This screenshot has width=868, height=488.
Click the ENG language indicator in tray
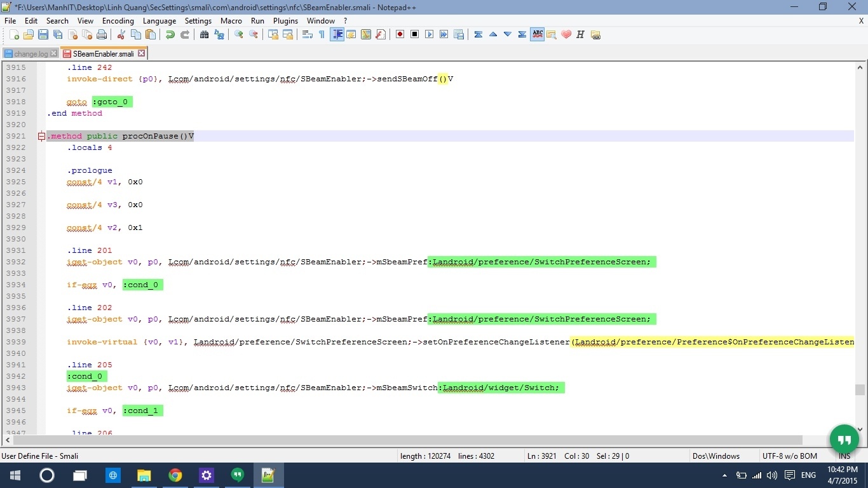[808, 475]
